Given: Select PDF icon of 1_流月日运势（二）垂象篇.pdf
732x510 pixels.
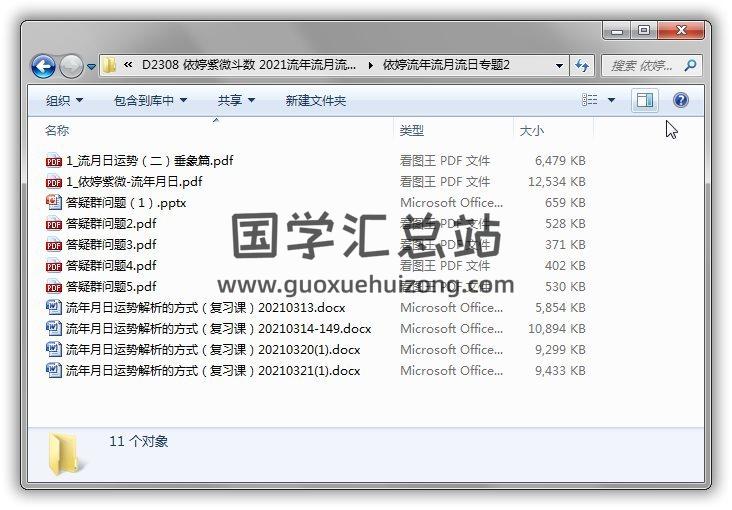Looking at the screenshot, I should (54, 161).
